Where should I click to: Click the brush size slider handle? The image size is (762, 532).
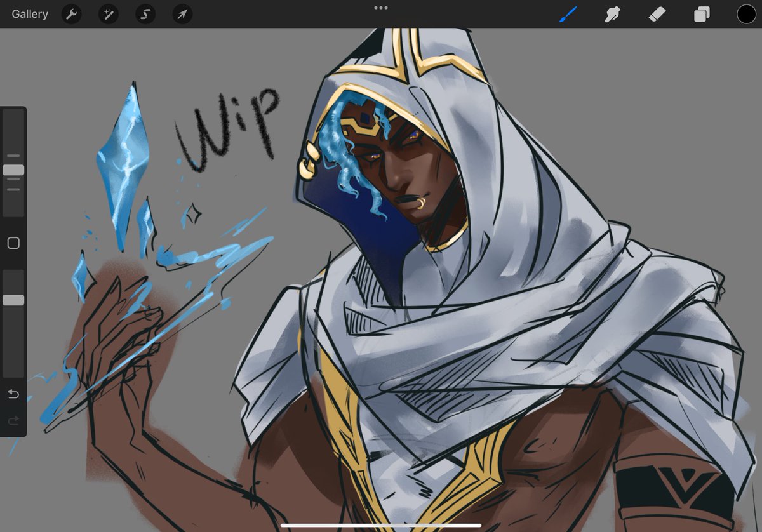pos(13,170)
